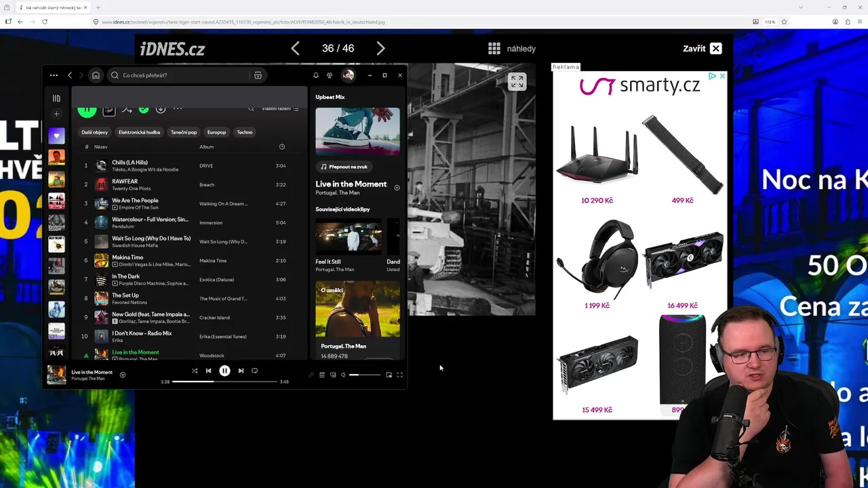Open the Vlastní řazení sort dropdown
The width and height of the screenshot is (868, 488).
click(280, 108)
